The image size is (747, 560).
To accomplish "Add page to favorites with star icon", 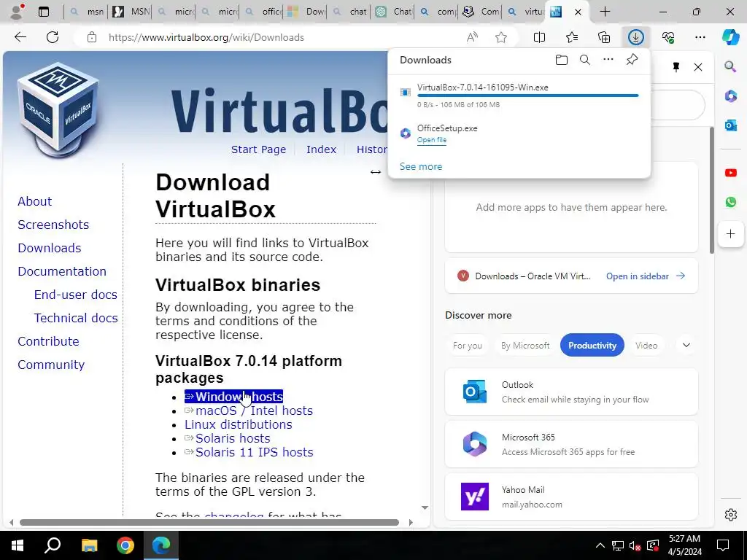I will (501, 37).
